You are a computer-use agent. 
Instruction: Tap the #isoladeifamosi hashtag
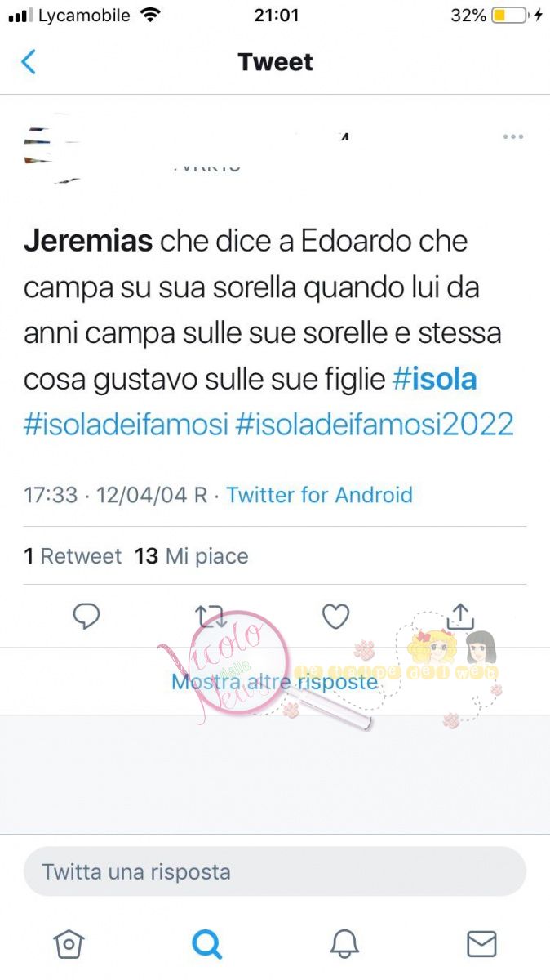click(126, 424)
